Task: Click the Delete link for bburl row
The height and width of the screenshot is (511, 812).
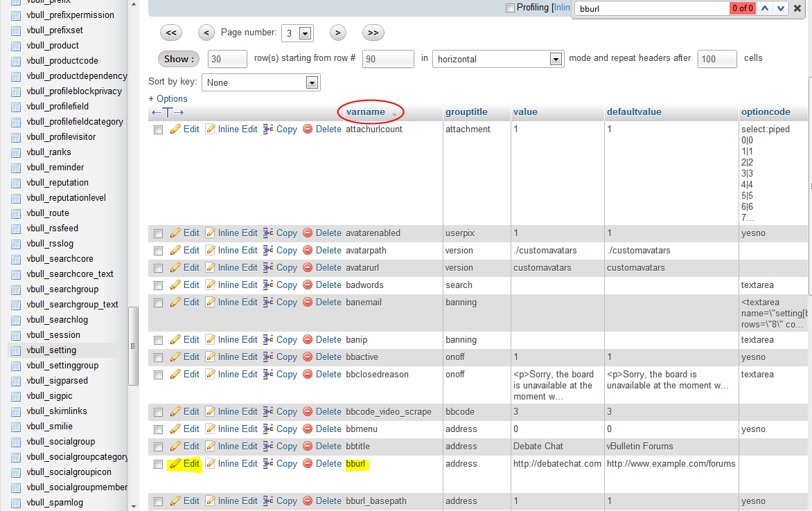Action: [328, 463]
